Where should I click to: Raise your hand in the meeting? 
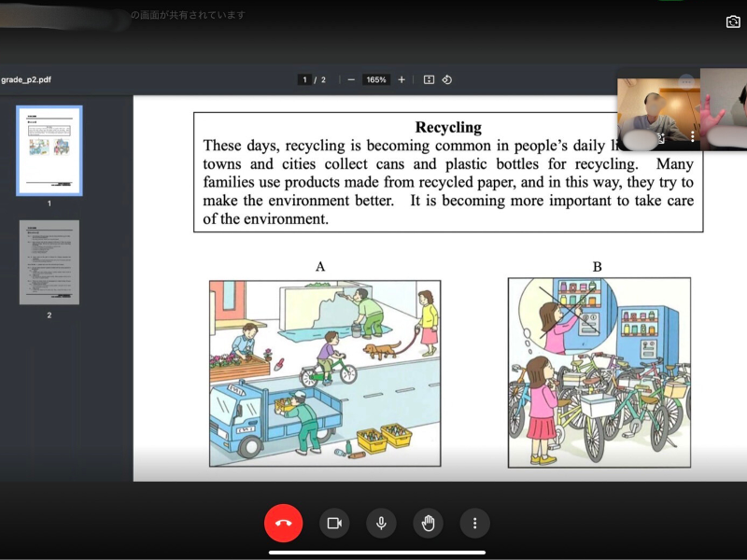pyautogui.click(x=428, y=523)
